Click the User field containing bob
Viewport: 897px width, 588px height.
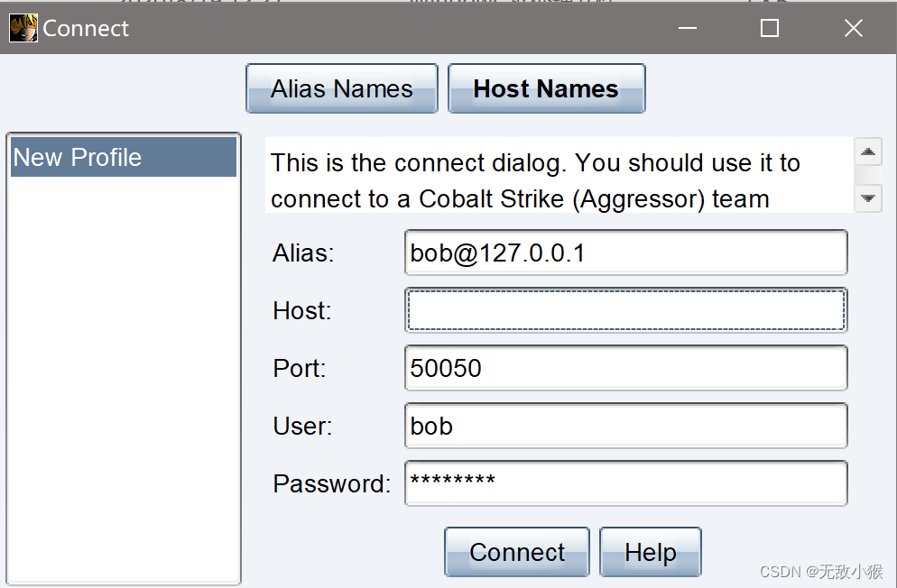(625, 426)
